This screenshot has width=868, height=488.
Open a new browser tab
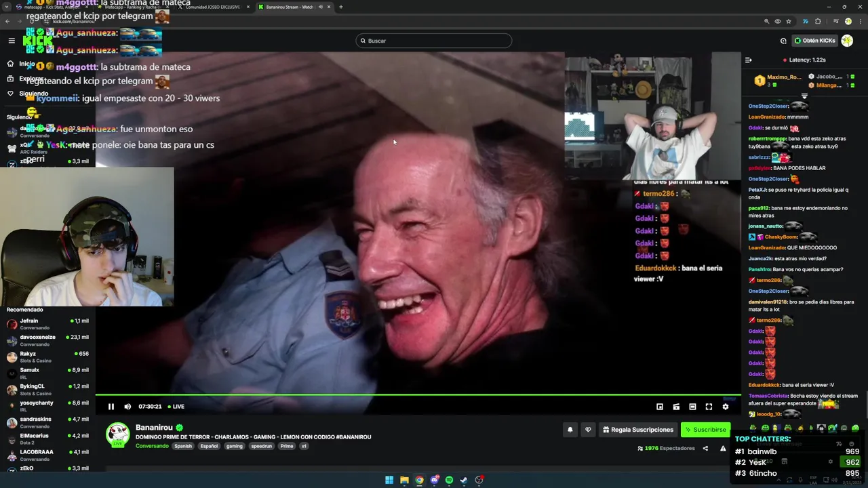coord(340,7)
